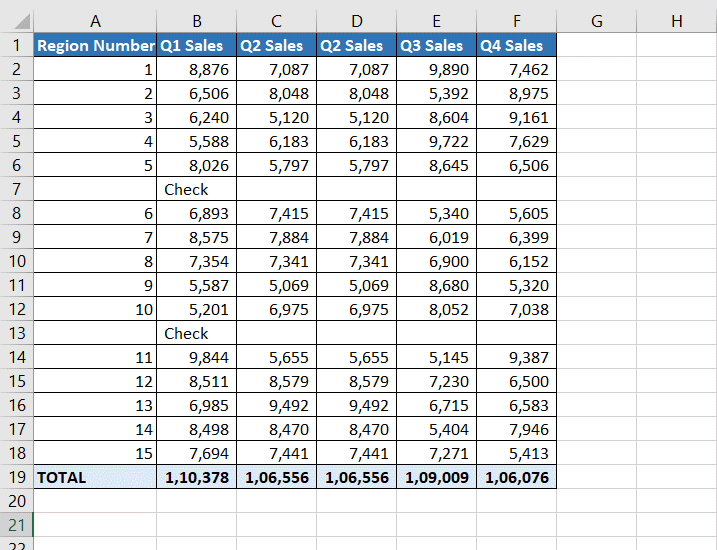Screen dimensions: 717x550
Task: Select column H header
Action: 677,21
